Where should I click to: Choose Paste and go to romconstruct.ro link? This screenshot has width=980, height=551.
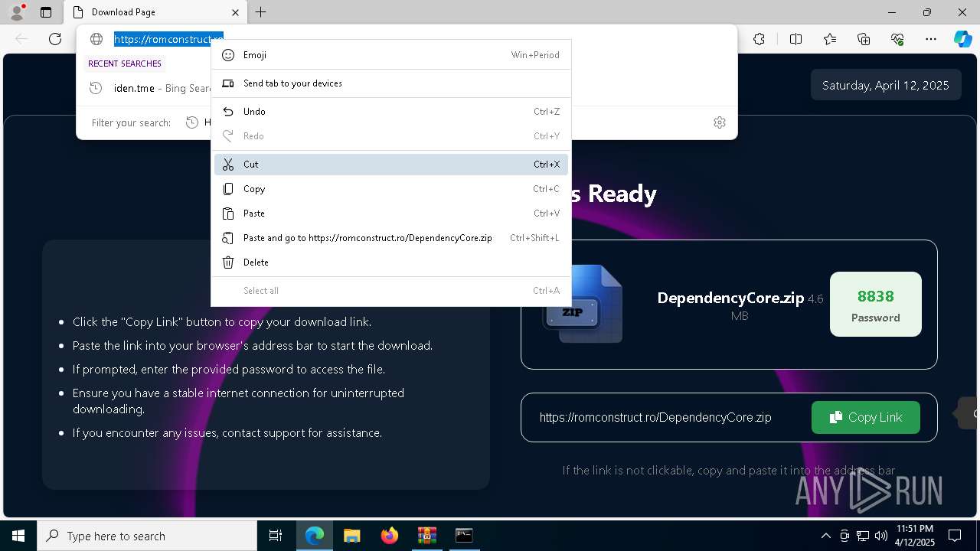coord(390,238)
